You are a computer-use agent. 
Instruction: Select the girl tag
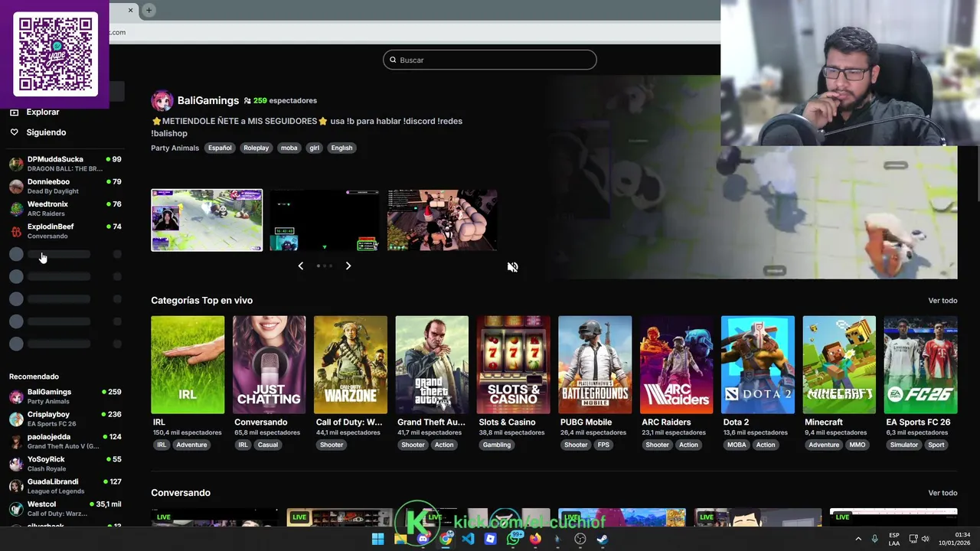[x=314, y=148]
